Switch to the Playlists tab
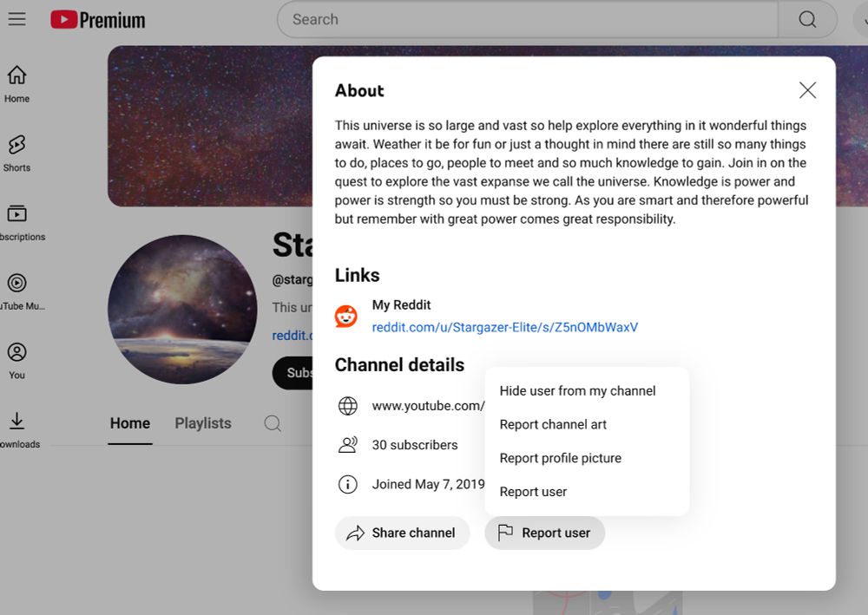This screenshot has height=615, width=868. click(x=203, y=423)
